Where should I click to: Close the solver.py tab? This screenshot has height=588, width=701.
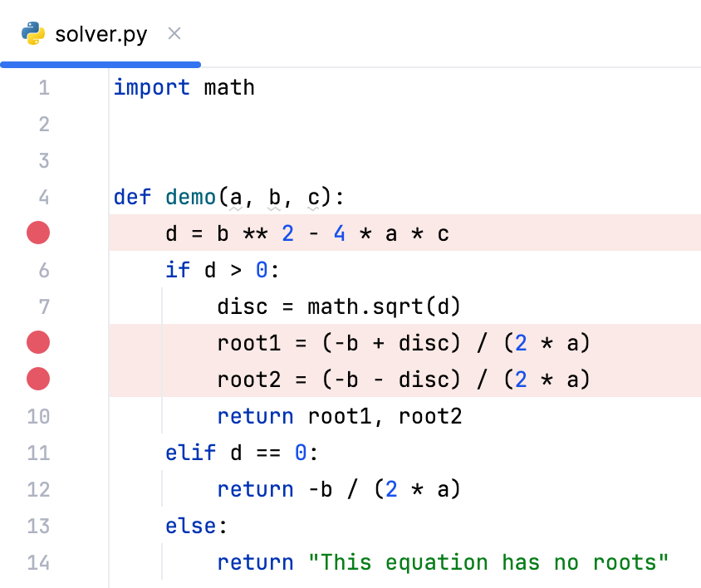tap(174, 34)
